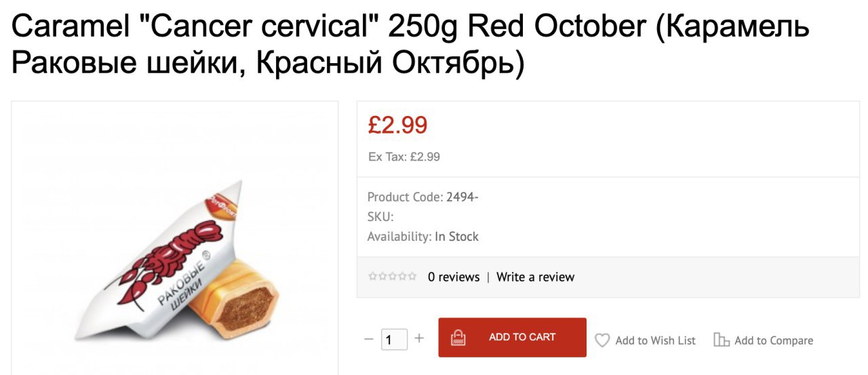The height and width of the screenshot is (375, 868).
Task: Click the red £2.99 price
Action: [x=398, y=125]
